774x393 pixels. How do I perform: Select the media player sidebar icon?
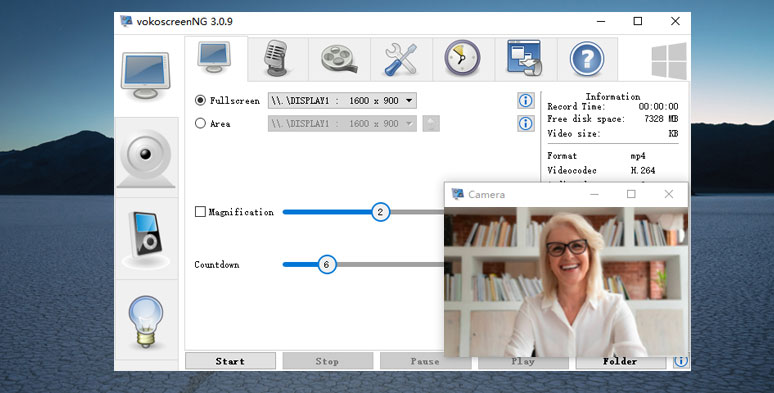tap(146, 239)
